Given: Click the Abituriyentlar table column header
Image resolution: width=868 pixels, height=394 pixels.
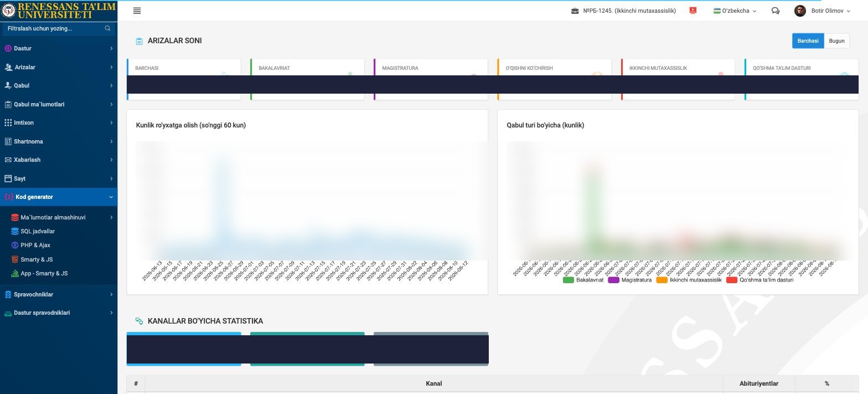Looking at the screenshot, I should click(759, 383).
